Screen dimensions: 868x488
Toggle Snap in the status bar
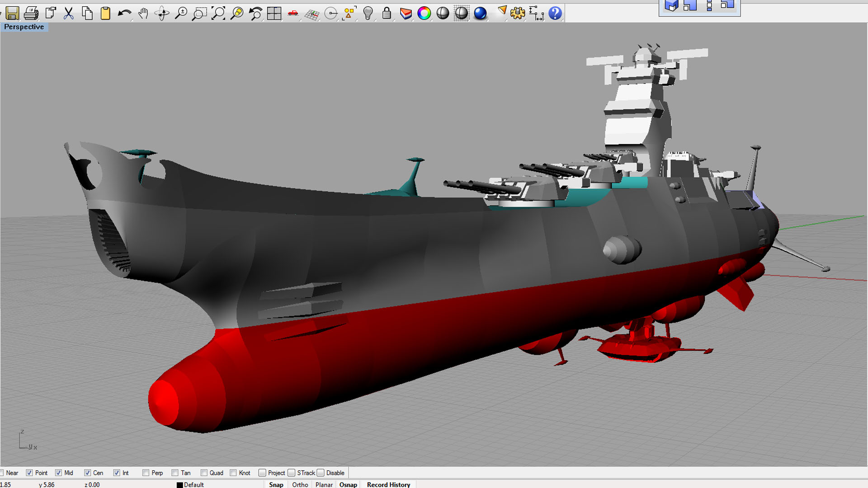pyautogui.click(x=276, y=484)
